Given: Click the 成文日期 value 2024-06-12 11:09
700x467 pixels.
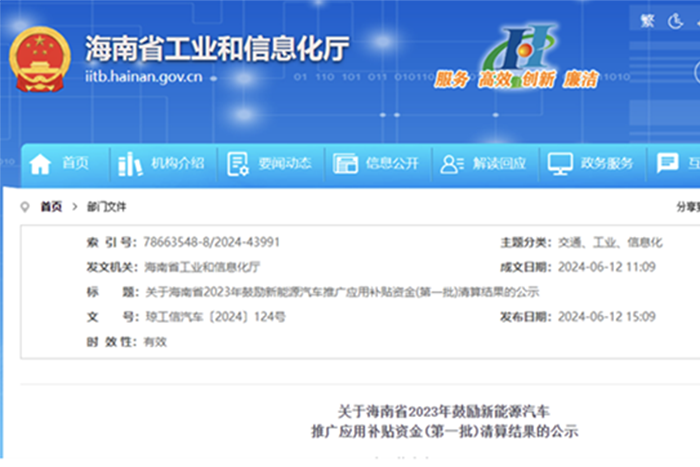Looking at the screenshot, I should pyautogui.click(x=607, y=267).
